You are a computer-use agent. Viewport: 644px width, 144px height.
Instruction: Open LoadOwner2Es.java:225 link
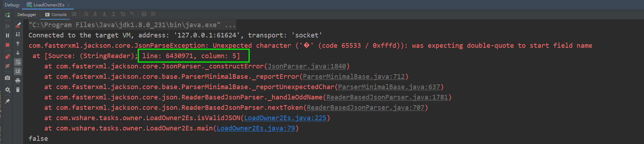pos(285,118)
